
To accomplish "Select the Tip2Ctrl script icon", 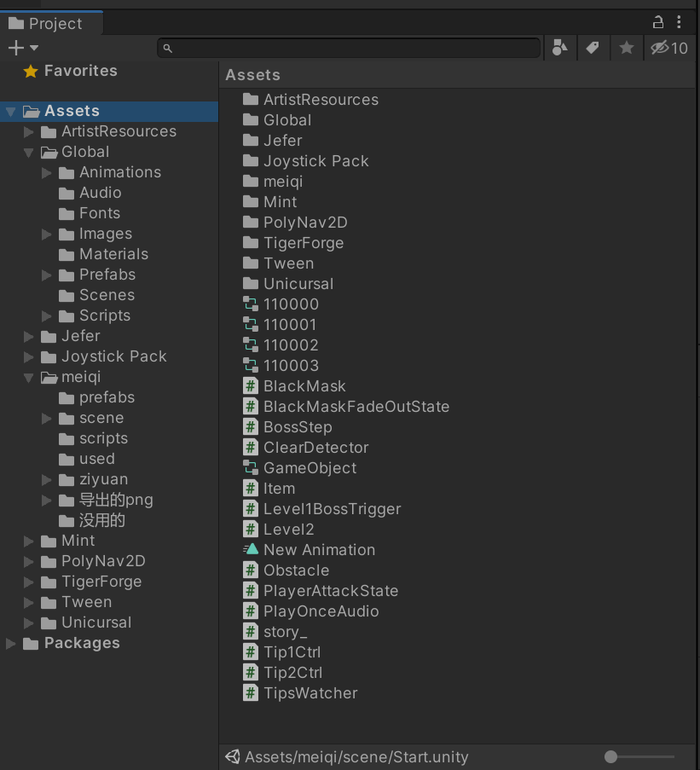I will pos(251,672).
